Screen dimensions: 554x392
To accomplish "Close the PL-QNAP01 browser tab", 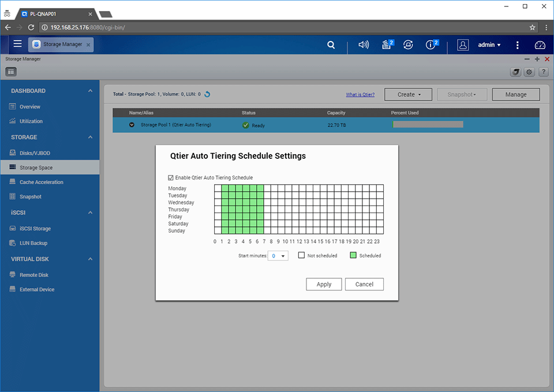I will [x=90, y=14].
